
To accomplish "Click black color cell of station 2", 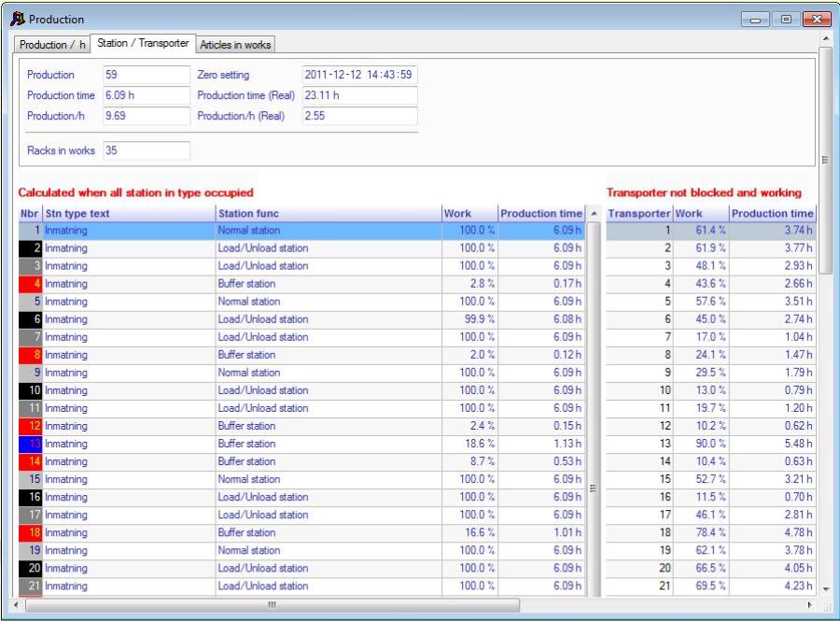I will click(31, 248).
